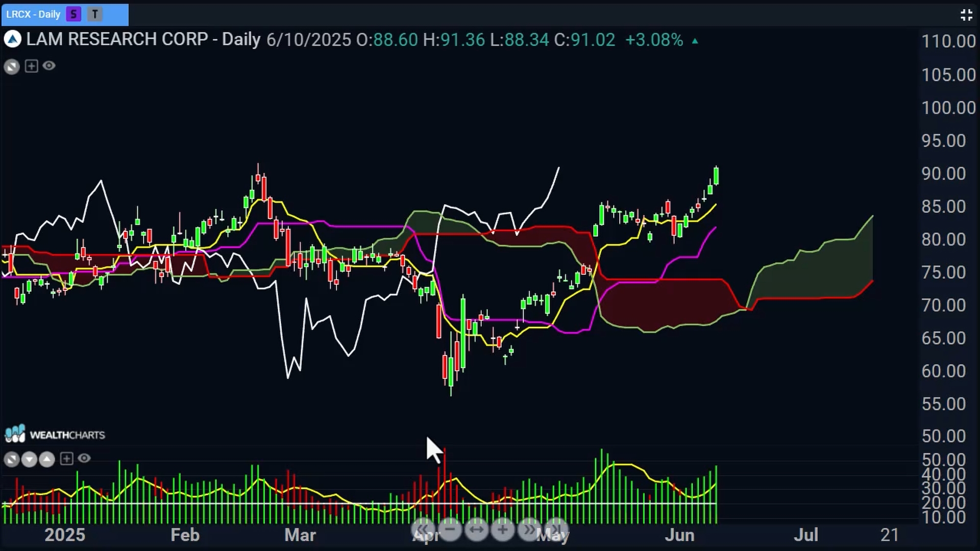This screenshot has width=980, height=551.
Task: Click the +3.08% change value
Action: click(654, 40)
